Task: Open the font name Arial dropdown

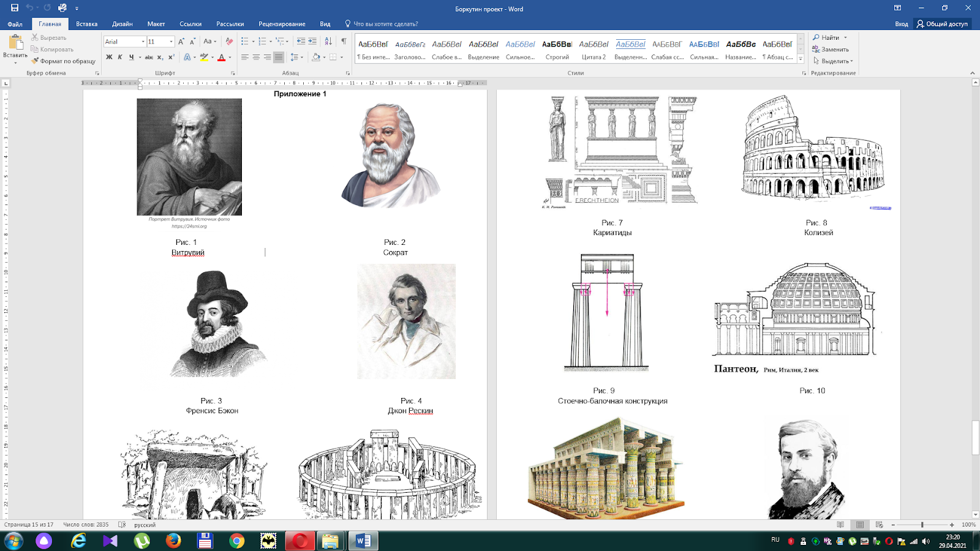Action: click(143, 42)
